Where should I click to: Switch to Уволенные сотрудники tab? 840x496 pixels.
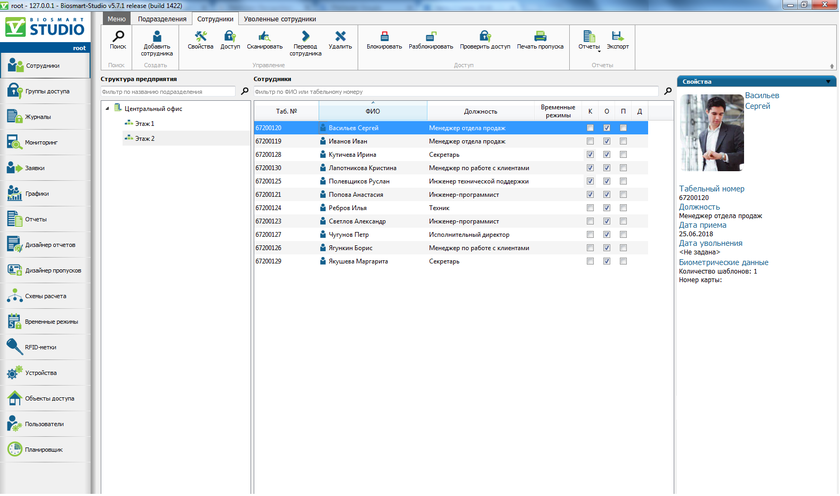[x=278, y=18]
